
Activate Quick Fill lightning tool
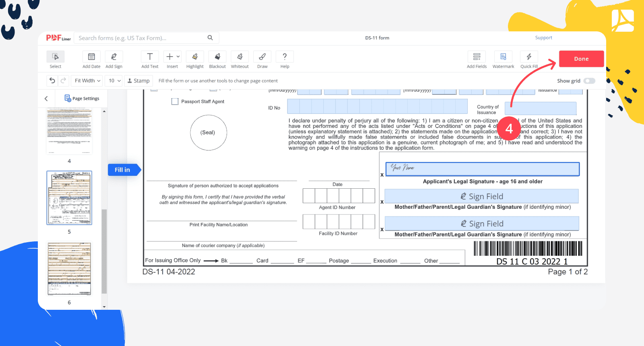529,57
